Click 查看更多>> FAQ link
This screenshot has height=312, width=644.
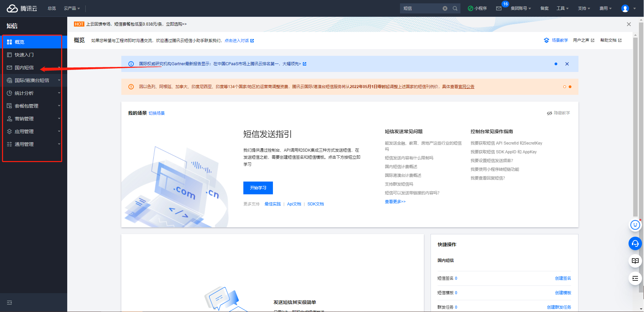click(x=395, y=202)
